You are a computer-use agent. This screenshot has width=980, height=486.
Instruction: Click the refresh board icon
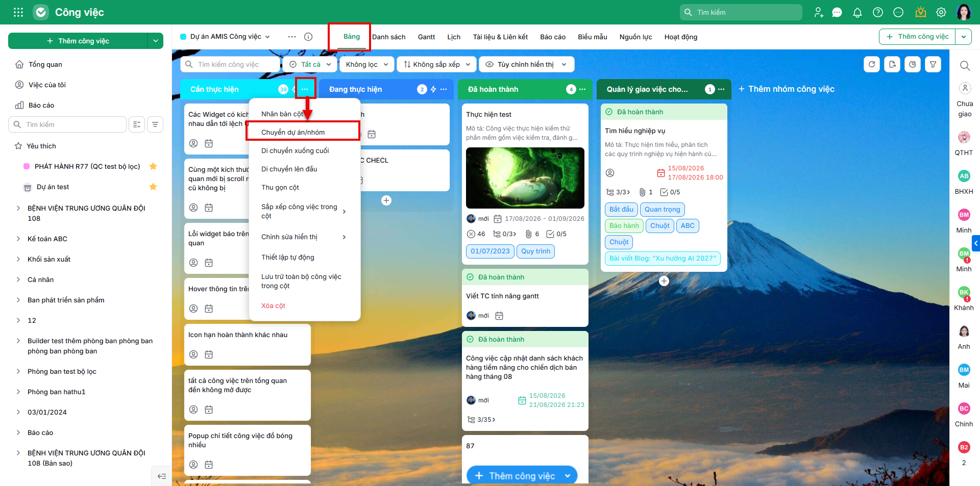click(x=872, y=64)
